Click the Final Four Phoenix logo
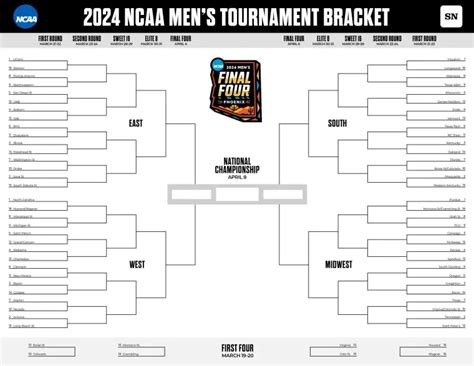Viewport: 474px width, 366px height. click(x=235, y=90)
